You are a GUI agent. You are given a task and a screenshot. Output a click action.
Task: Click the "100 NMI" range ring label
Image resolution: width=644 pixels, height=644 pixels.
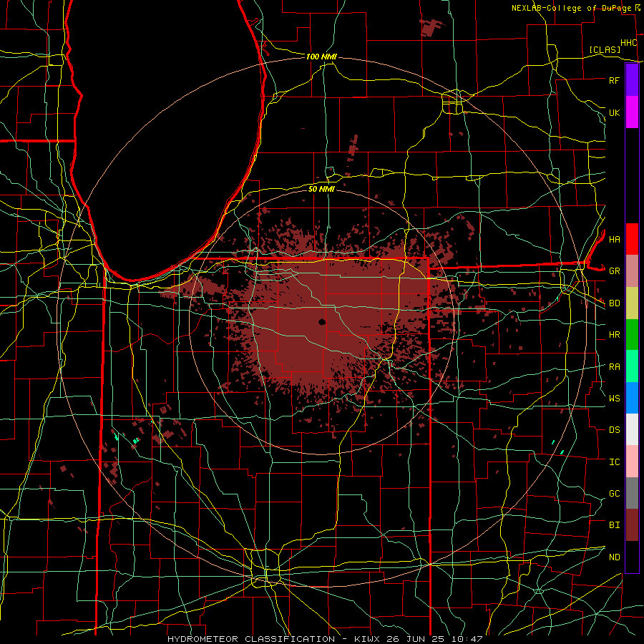pyautogui.click(x=321, y=57)
